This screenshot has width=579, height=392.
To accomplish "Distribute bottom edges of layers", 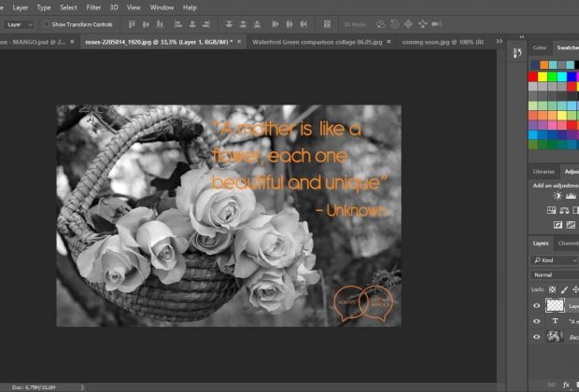I will tap(257, 24).
